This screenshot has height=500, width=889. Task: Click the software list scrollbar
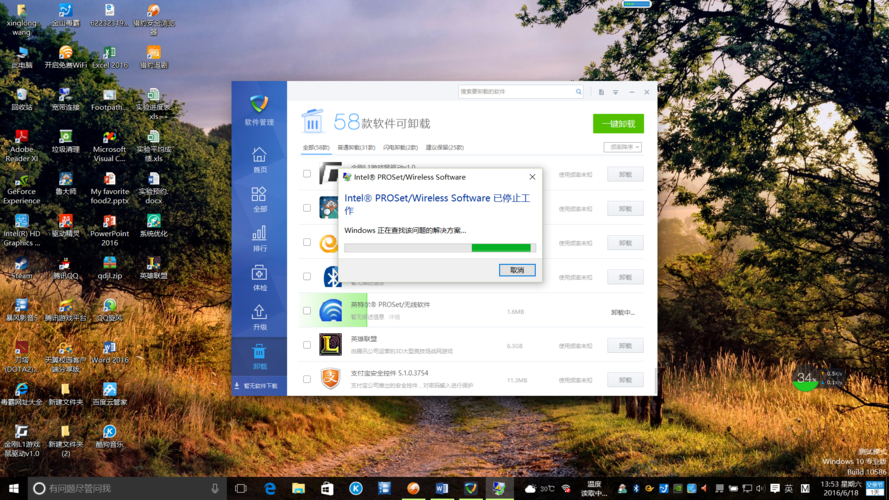[655, 381]
